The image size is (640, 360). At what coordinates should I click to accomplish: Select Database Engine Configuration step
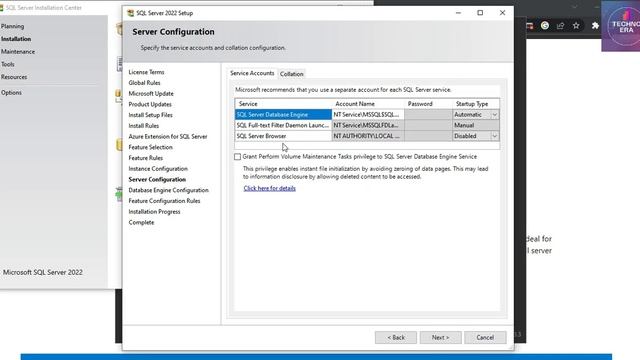coord(169,190)
